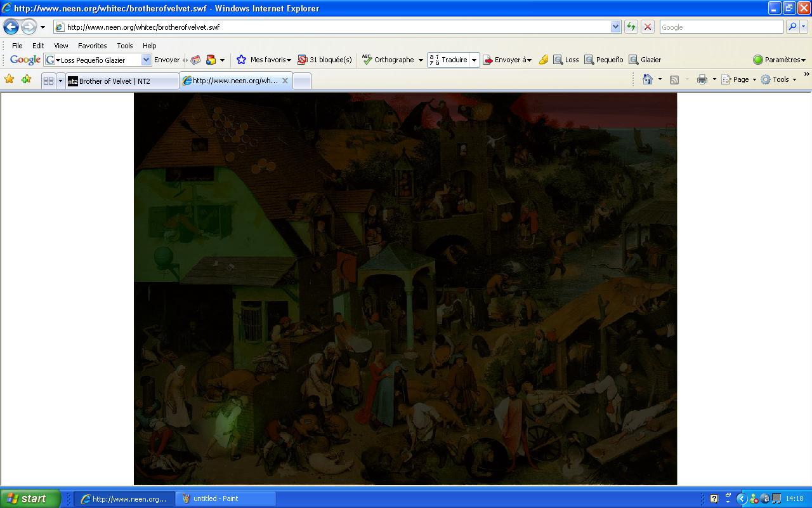
Task: Click the address bar URL field
Action: (x=331, y=27)
